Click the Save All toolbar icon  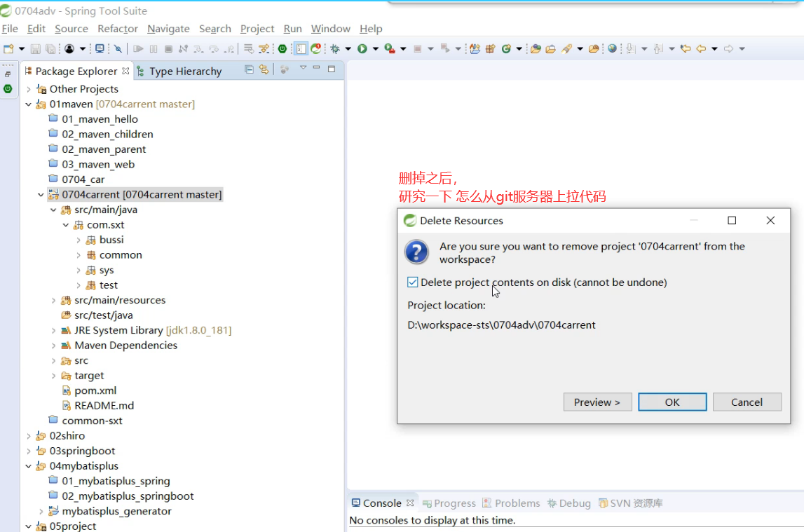[x=50, y=48]
